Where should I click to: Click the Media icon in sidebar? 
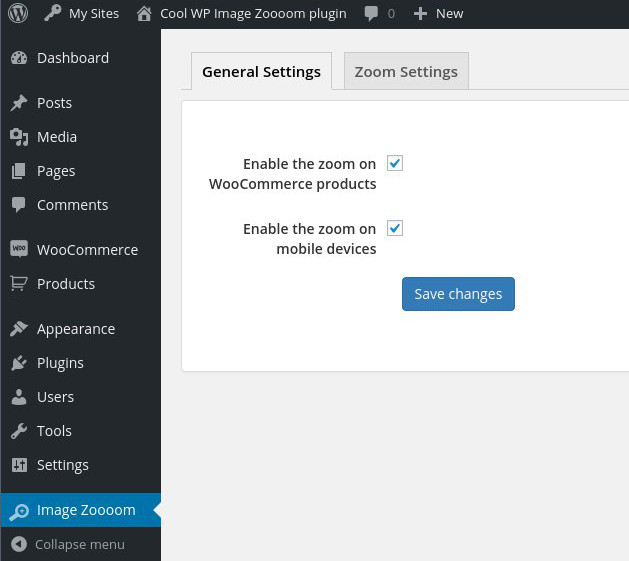(19, 137)
